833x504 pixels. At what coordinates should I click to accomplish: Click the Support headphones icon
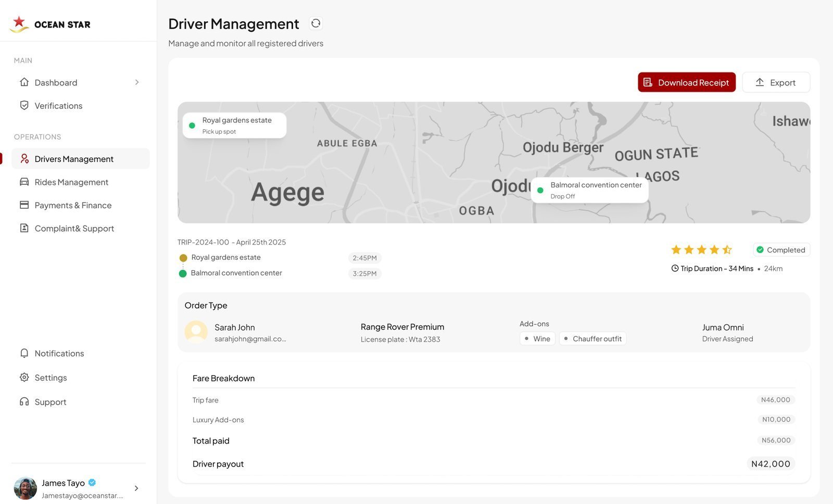pos(24,401)
